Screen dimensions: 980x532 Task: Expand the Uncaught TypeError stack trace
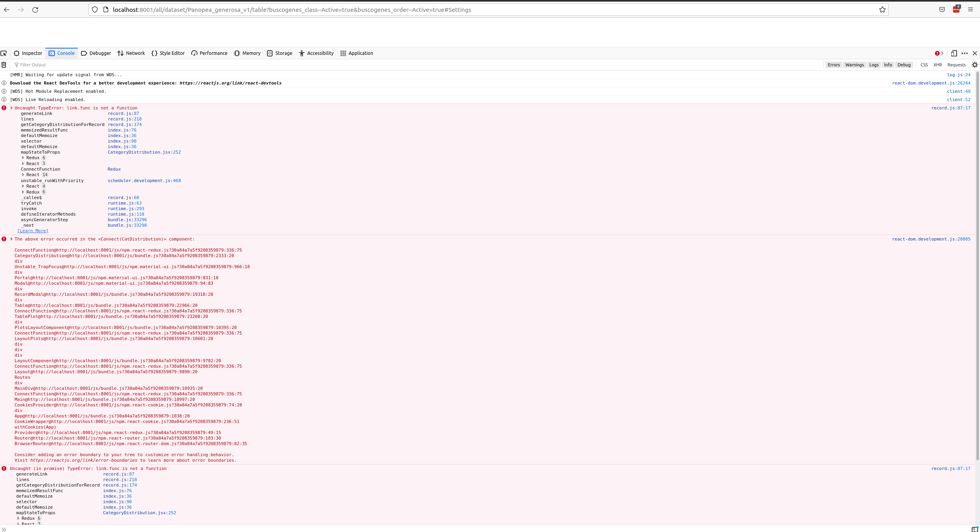(x=11, y=107)
